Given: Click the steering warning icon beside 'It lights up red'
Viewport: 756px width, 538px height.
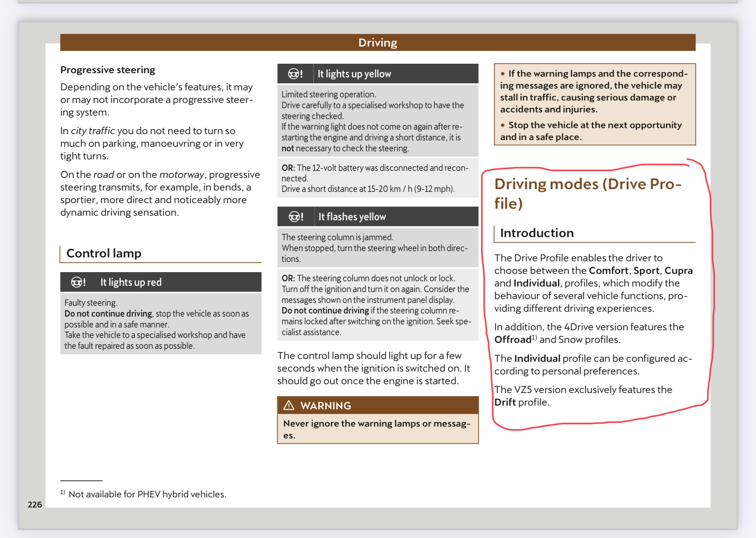Looking at the screenshot, I should (78, 282).
